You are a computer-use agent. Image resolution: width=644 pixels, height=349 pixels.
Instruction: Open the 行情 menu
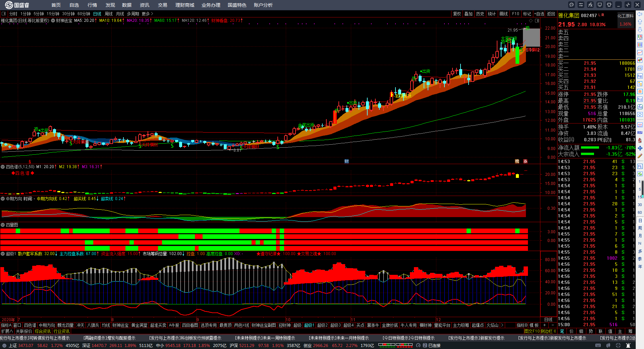[x=92, y=5]
